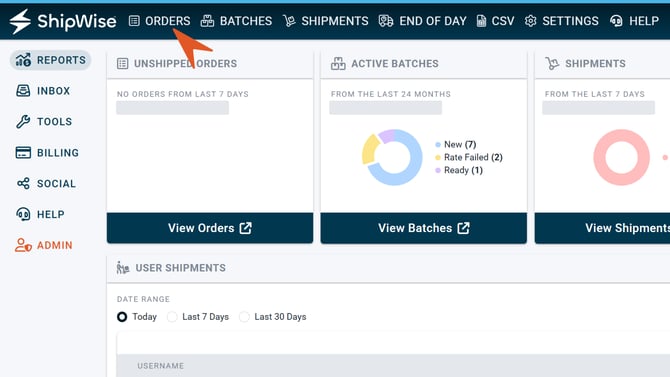Click external link icon on View Batches
670x377 pixels.
(464, 228)
